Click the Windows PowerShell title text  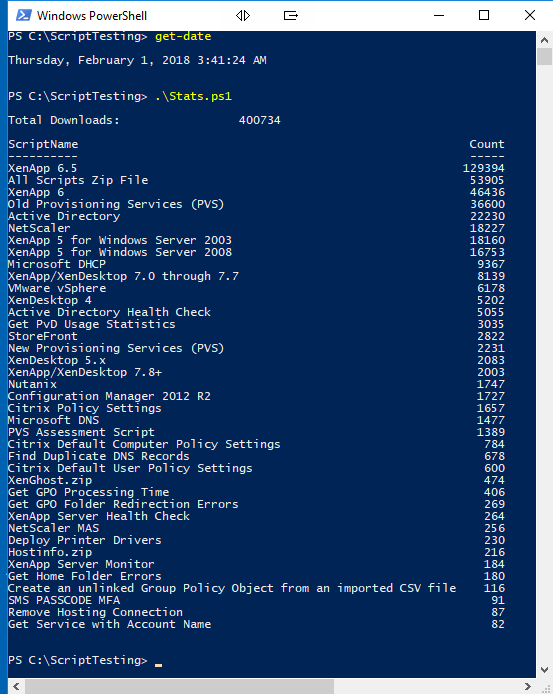pos(92,16)
